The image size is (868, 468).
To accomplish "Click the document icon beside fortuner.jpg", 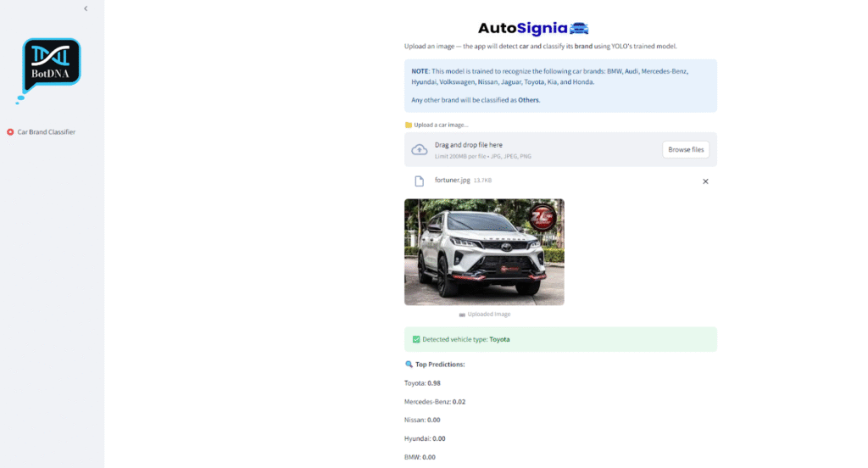I will pyautogui.click(x=419, y=181).
